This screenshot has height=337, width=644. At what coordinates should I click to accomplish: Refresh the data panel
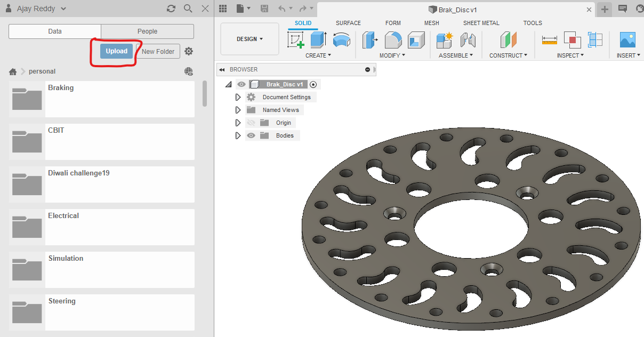click(171, 9)
